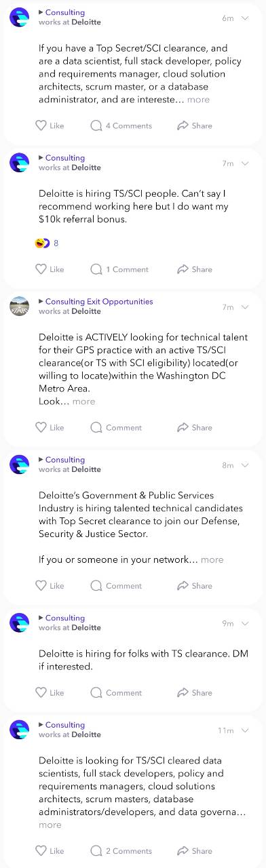Image resolution: width=266 pixels, height=868 pixels.
Task: Like the Top Secret/SCI data scientist post
Action: (x=49, y=125)
